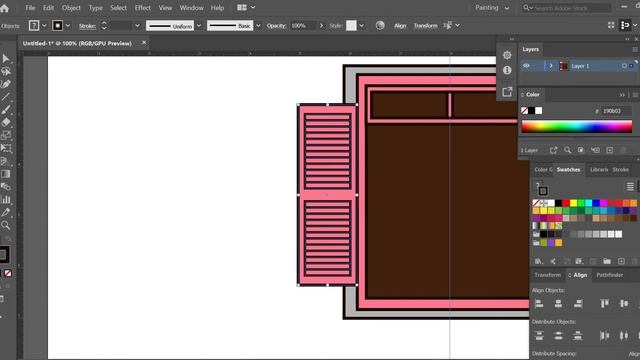Select the Pen tool
Screen dimensions: 640x360
coord(6,84)
